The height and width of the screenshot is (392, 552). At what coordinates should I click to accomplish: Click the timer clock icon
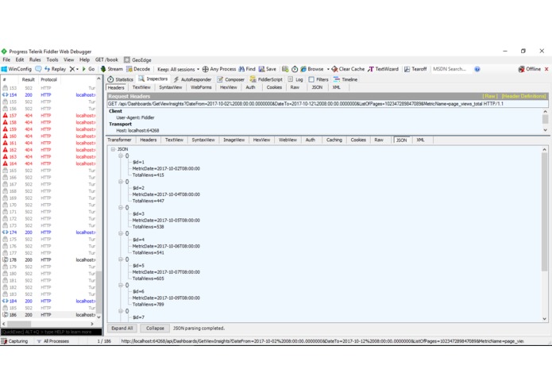(295, 69)
